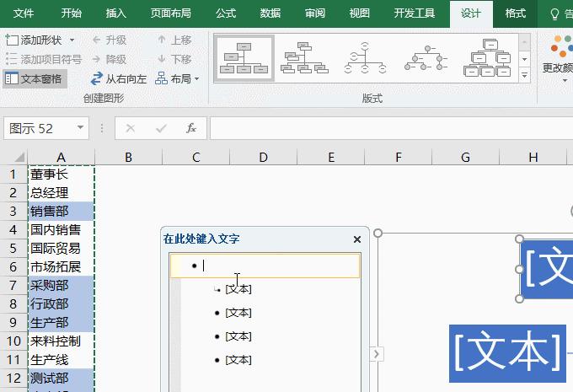Click cell containing 测试部

pos(61,379)
